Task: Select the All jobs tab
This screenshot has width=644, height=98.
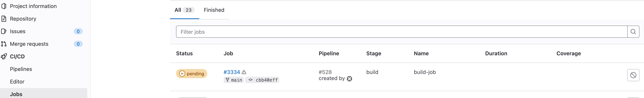Action: (x=184, y=10)
